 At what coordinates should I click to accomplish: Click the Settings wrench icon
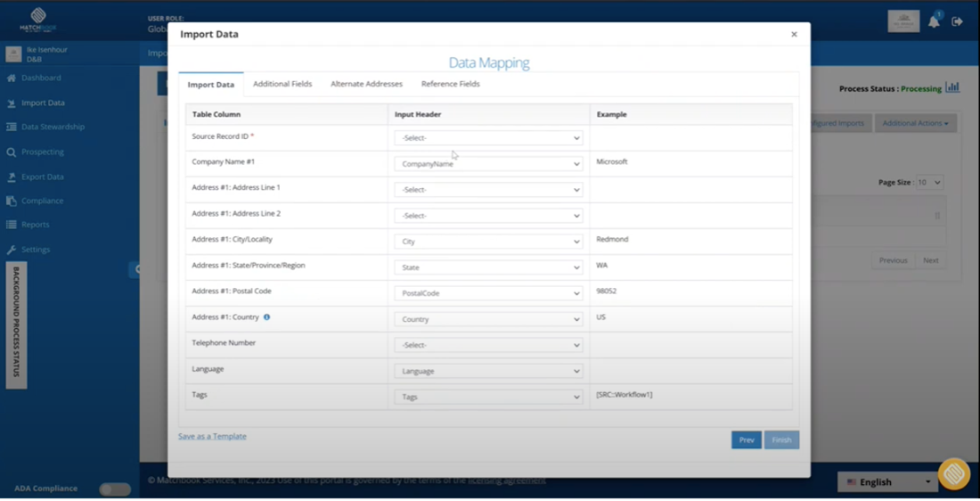tap(12, 250)
